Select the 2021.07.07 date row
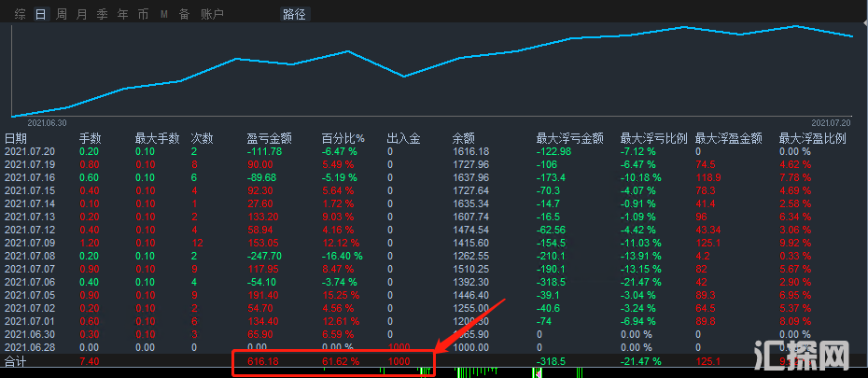Screen dimensions: 868x378 coord(28,269)
